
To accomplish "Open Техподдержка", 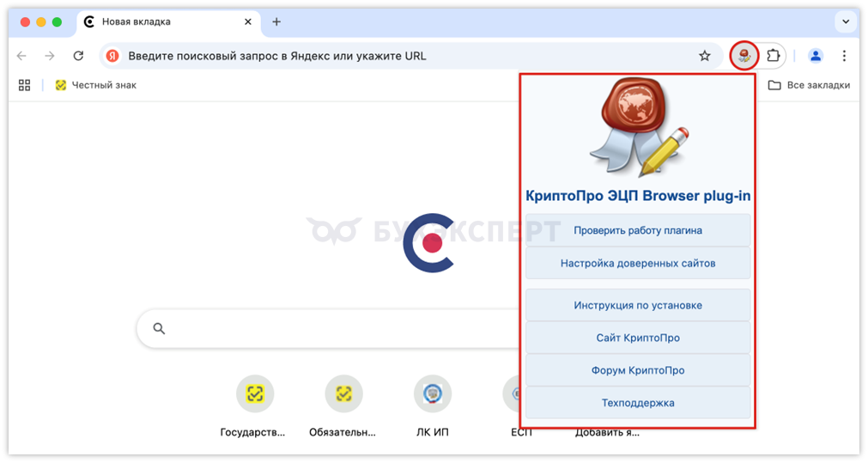I will [x=638, y=403].
